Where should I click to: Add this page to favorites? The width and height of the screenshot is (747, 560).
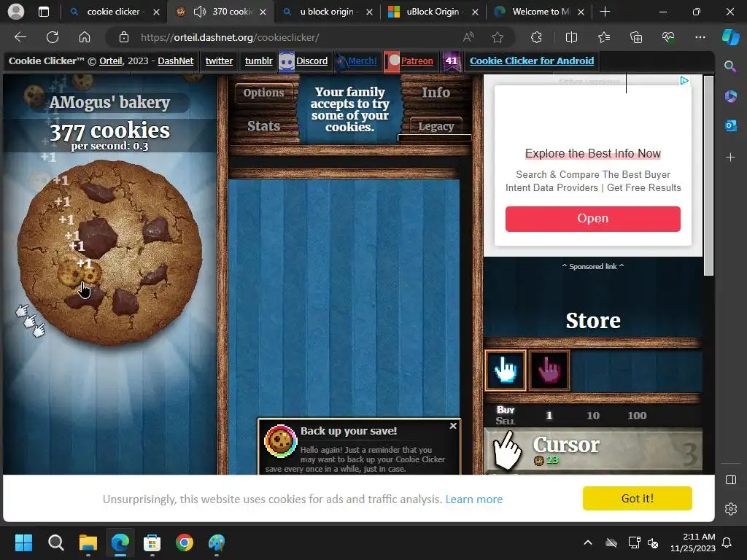498,37
